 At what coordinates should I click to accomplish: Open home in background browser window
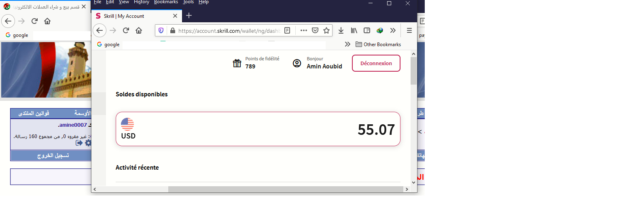pos(47,21)
